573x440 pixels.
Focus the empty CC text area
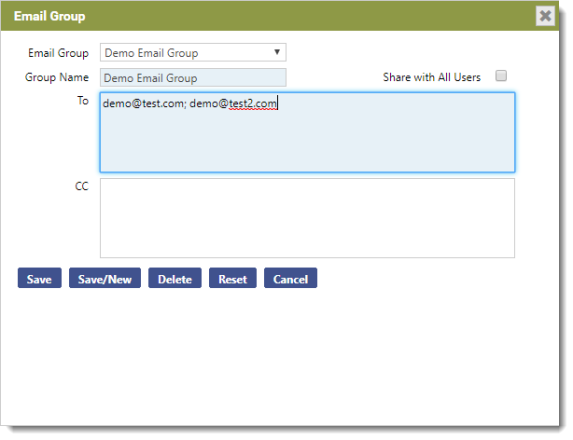click(307, 218)
